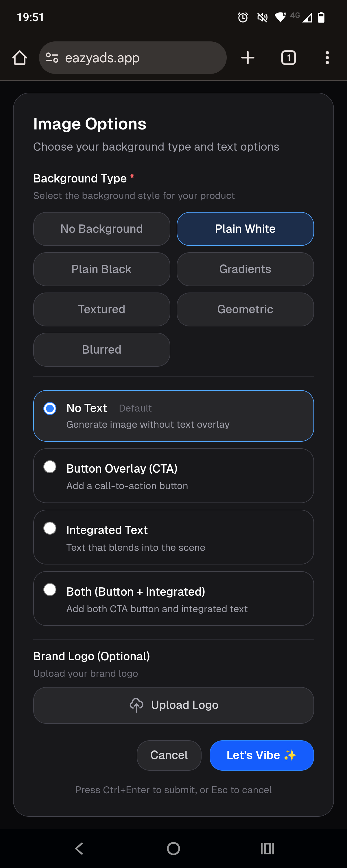Viewport: 347px width, 868px height.
Task: Tap the Android recent apps button
Action: click(x=267, y=849)
